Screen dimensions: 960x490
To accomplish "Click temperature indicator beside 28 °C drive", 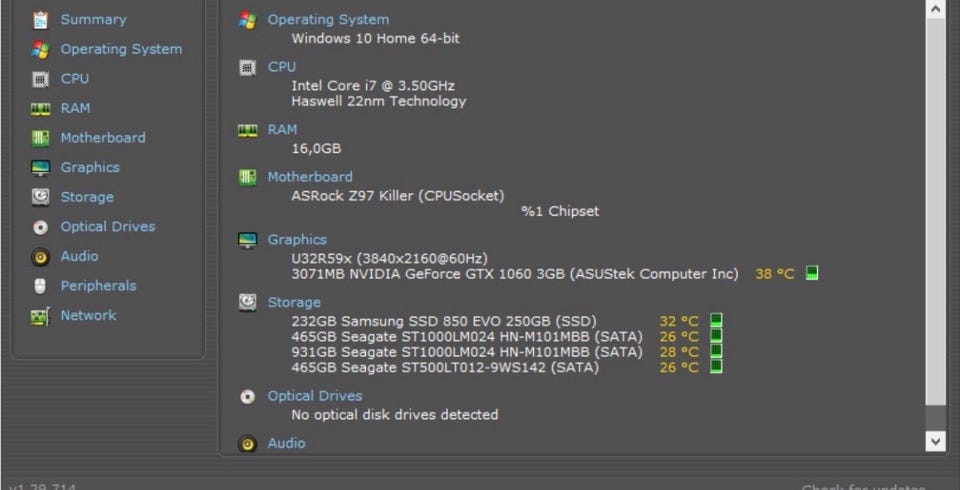I will 716,351.
